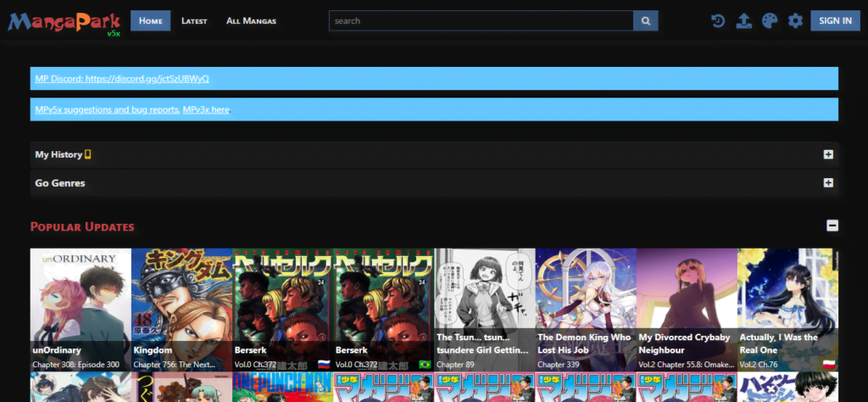This screenshot has width=868, height=402.
Task: Click Chapter 339 of The Demon King
Action: click(558, 365)
